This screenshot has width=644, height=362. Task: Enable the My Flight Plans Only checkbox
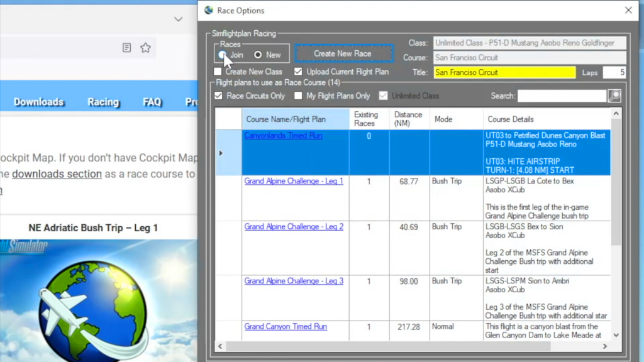click(299, 96)
